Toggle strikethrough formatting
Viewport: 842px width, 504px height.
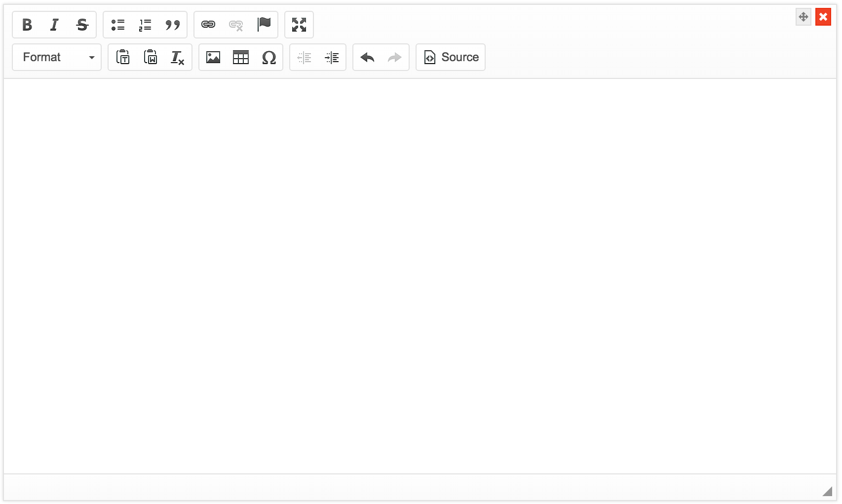82,25
